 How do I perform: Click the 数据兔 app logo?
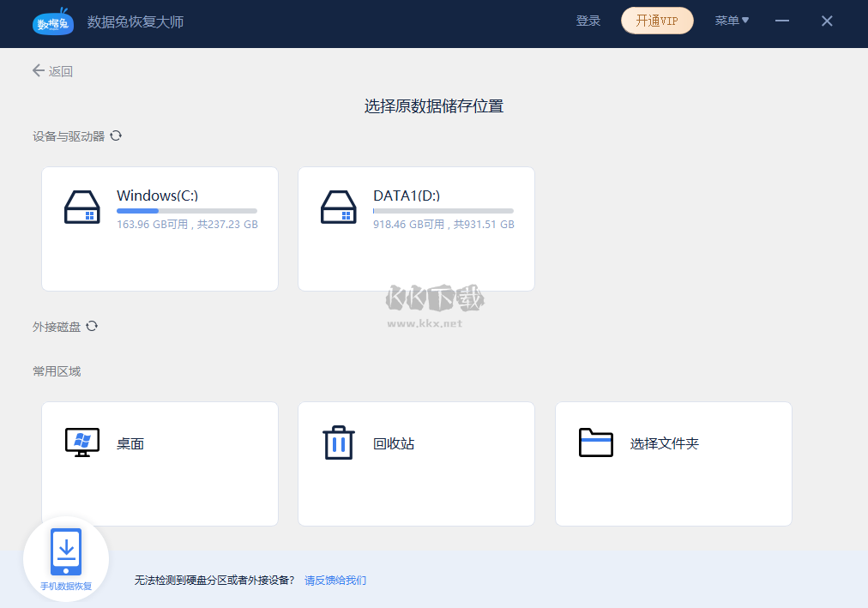[x=52, y=22]
